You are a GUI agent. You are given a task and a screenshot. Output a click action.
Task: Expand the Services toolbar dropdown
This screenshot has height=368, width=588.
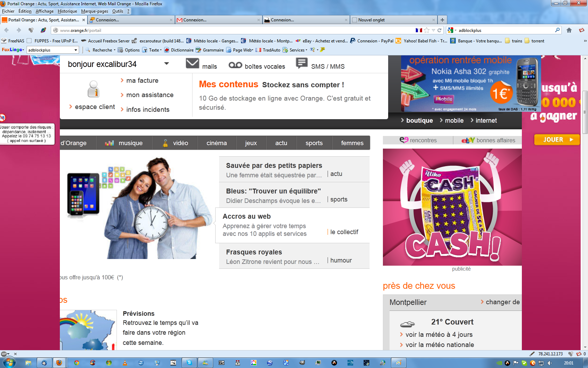pos(298,50)
